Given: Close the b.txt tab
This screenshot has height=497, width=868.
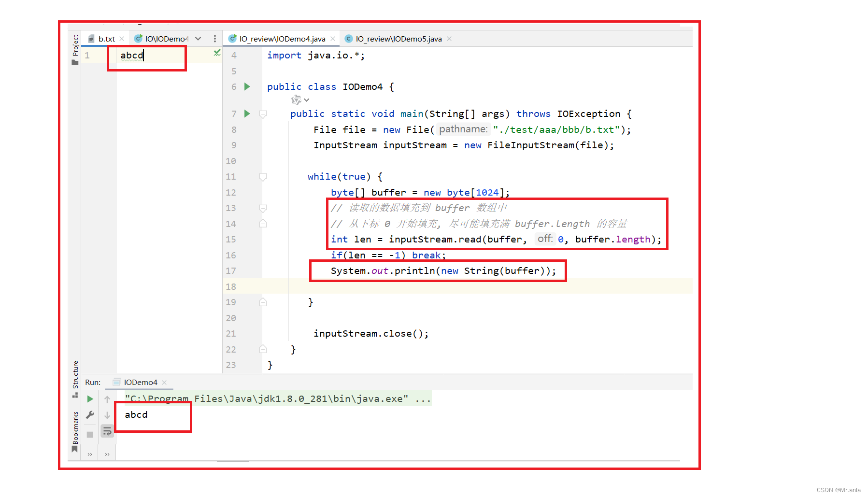Looking at the screenshot, I should [122, 39].
